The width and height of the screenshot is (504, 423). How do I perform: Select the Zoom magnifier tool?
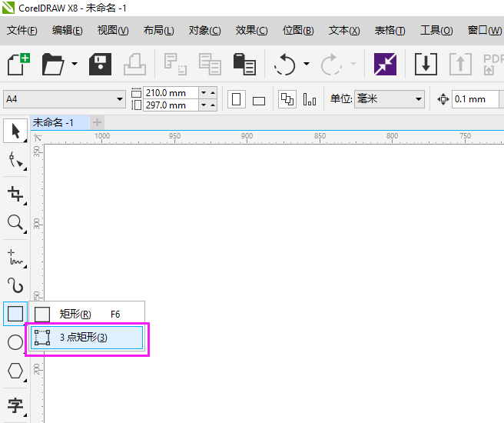point(15,222)
